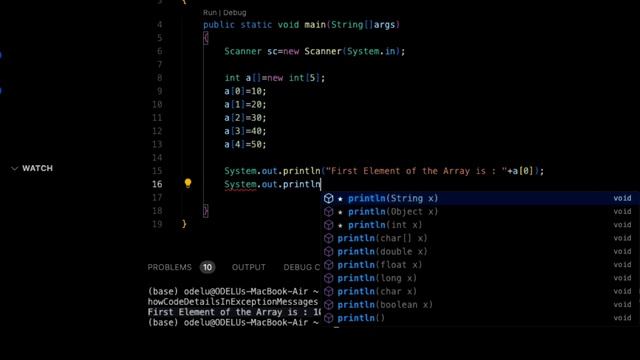Select println(long x) suggestion
The width and height of the screenshot is (640, 360).
pos(480,278)
